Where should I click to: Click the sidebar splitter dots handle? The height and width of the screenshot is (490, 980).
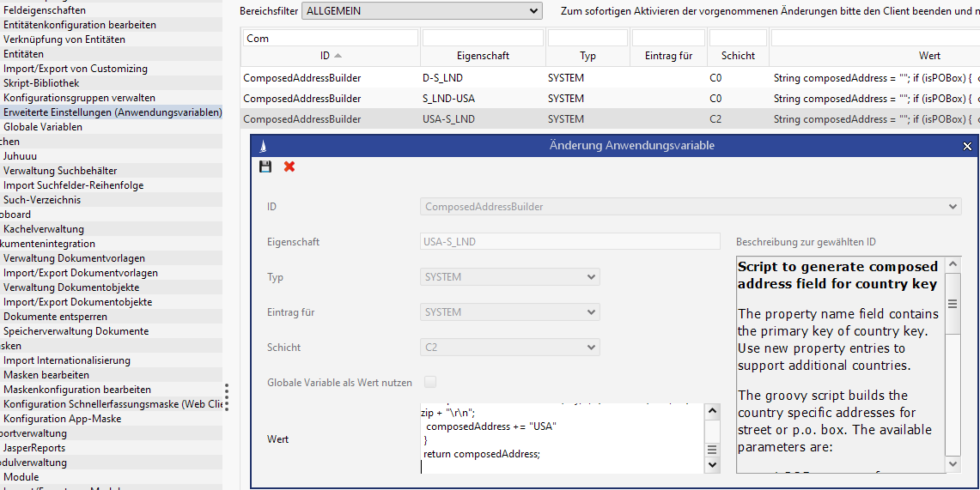pyautogui.click(x=227, y=397)
